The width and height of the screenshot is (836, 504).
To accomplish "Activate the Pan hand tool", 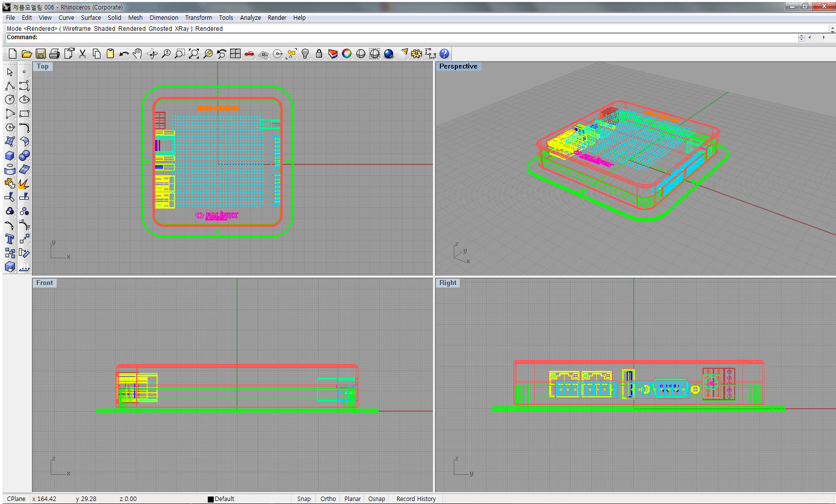I will click(138, 54).
